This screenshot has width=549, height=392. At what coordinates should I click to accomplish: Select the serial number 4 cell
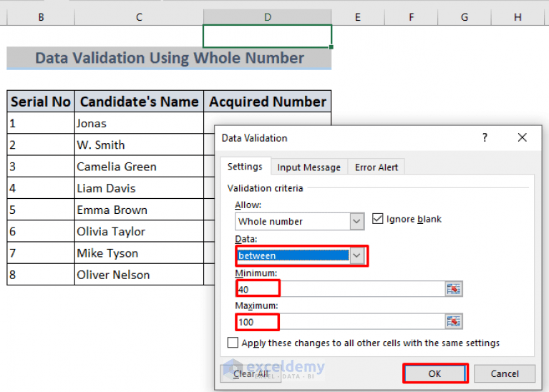(41, 188)
